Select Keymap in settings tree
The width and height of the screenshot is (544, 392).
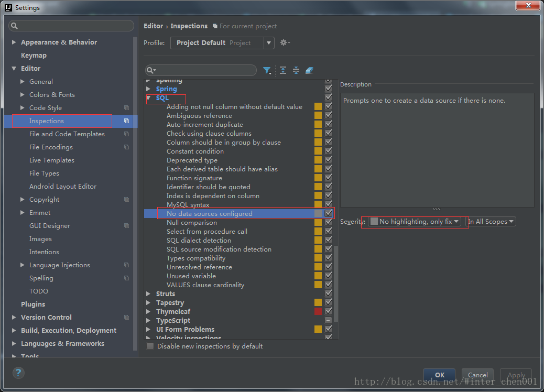click(x=34, y=56)
